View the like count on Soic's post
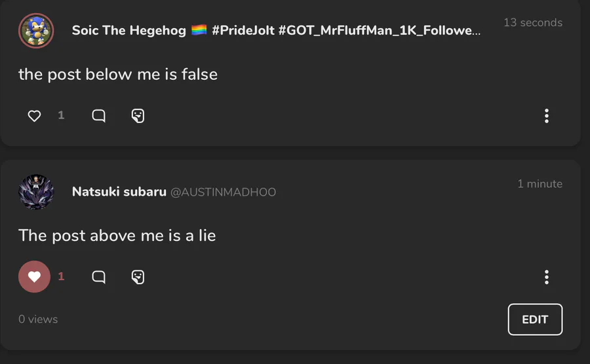The height and width of the screenshot is (364, 590). [x=61, y=116]
